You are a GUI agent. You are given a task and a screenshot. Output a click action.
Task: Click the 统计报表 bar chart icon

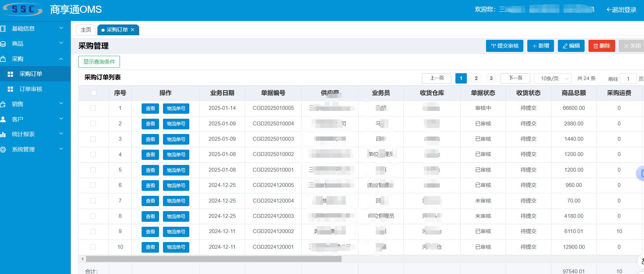pos(3,134)
